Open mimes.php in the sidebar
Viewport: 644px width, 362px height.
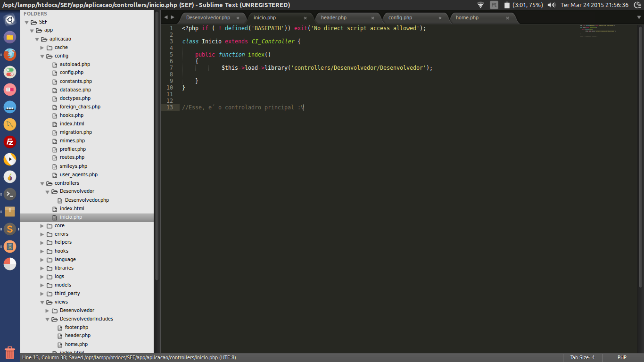pos(72,140)
